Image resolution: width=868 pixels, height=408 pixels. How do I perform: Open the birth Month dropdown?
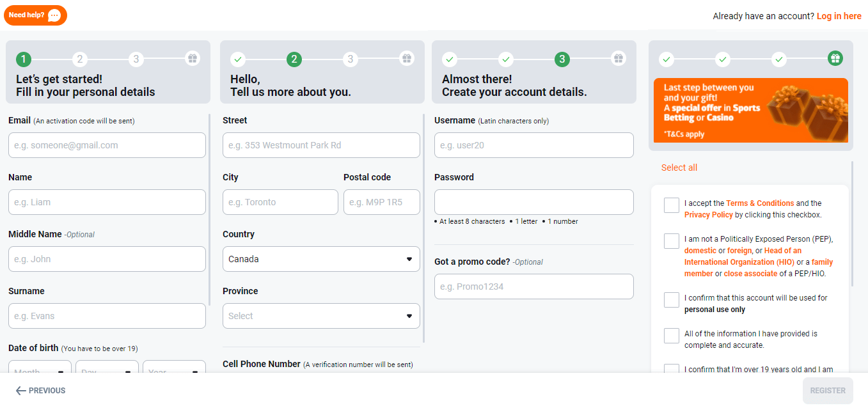click(x=40, y=371)
